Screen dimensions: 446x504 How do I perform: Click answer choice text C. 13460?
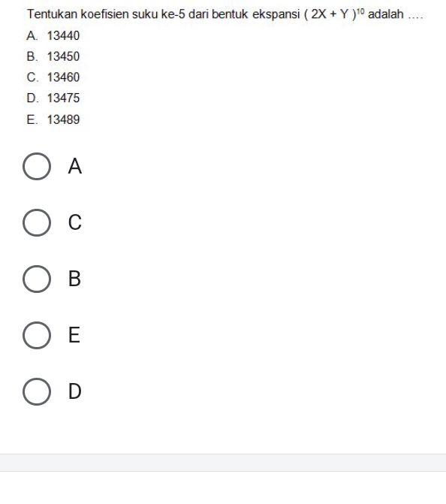pos(53,77)
